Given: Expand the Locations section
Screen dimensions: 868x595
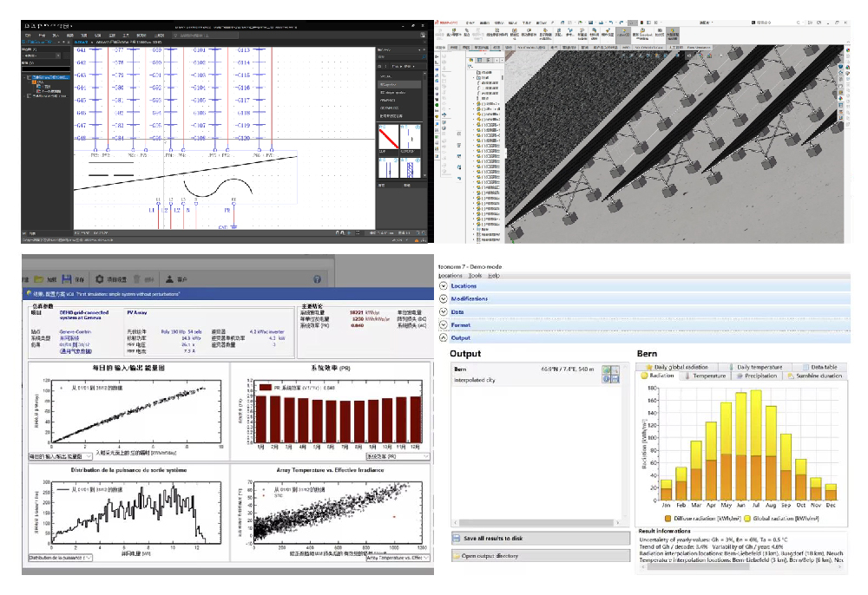Looking at the screenshot, I should coord(444,285).
